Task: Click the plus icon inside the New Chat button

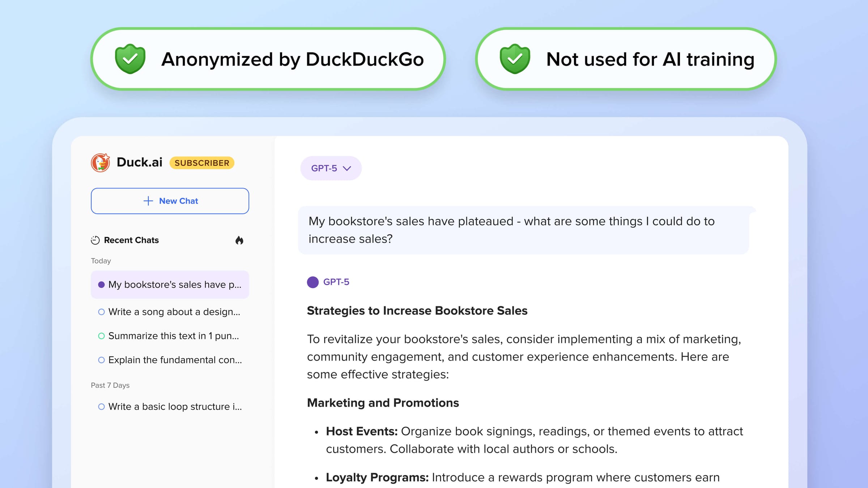Action: click(148, 201)
